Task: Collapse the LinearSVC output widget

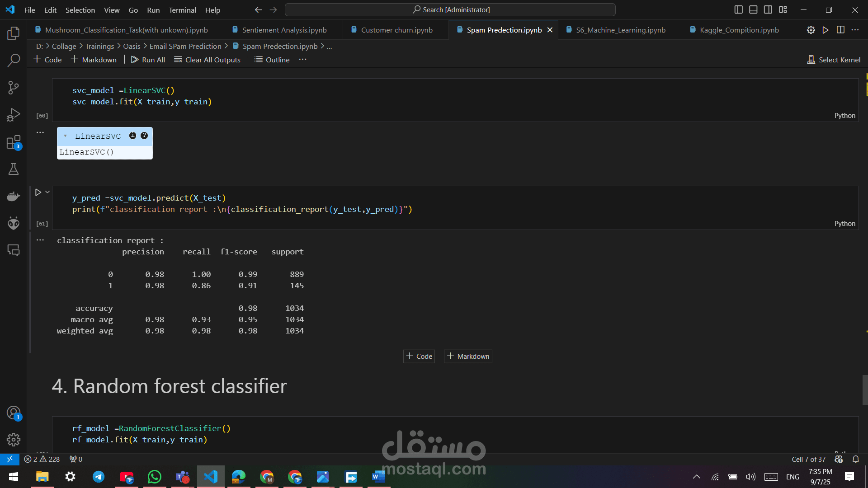Action: [66, 136]
